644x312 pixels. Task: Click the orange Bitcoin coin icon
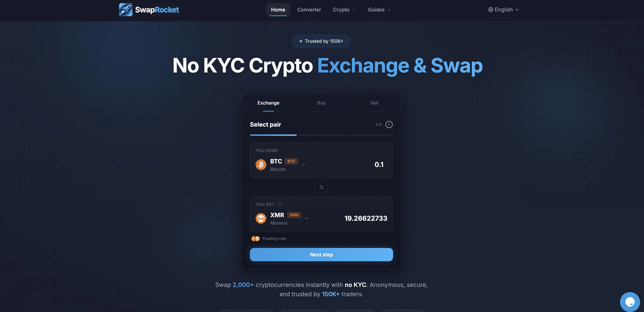tap(261, 165)
